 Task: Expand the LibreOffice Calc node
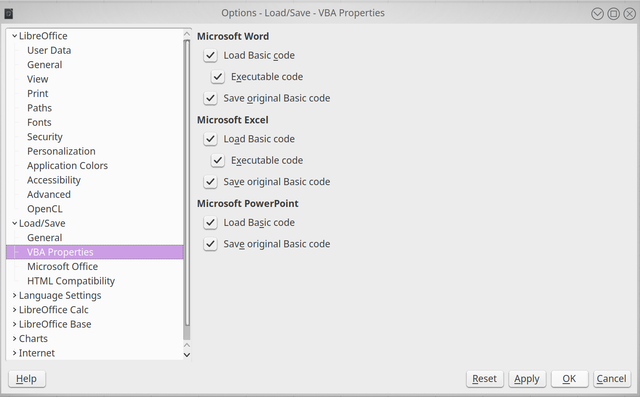(x=15, y=310)
